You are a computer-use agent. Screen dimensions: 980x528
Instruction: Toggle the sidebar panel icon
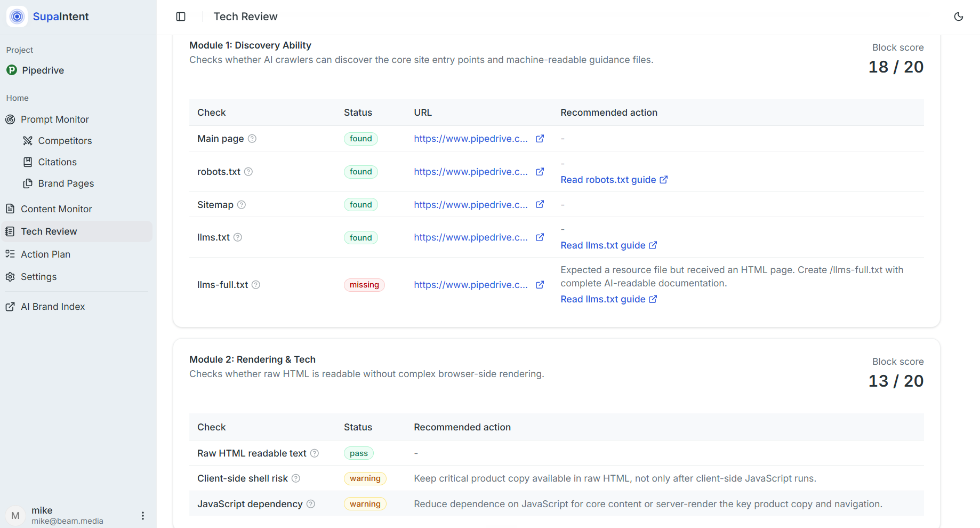point(181,17)
